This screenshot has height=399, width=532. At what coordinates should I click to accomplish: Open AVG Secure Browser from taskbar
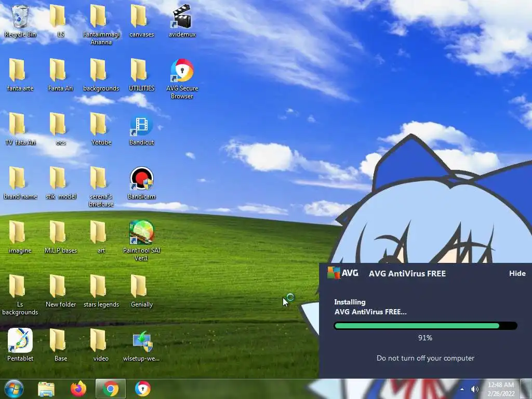coord(143,389)
